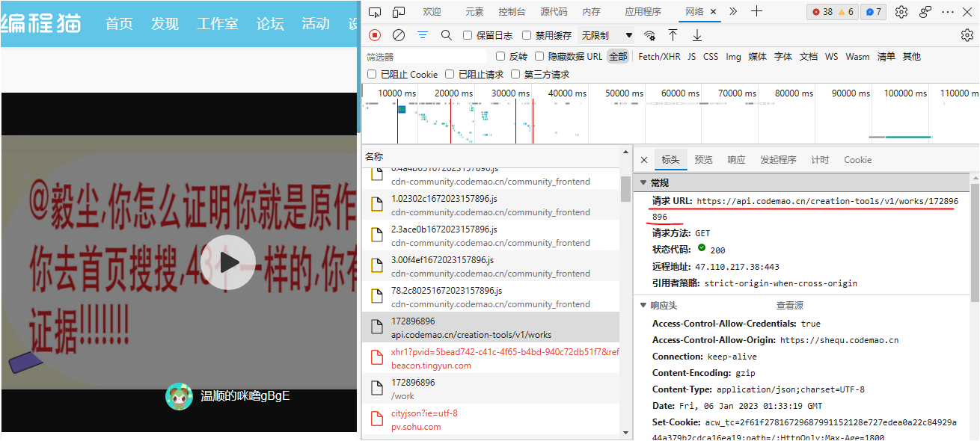The width and height of the screenshot is (980, 441).
Task: Open 论坛 in webpage navigation
Action: [270, 24]
